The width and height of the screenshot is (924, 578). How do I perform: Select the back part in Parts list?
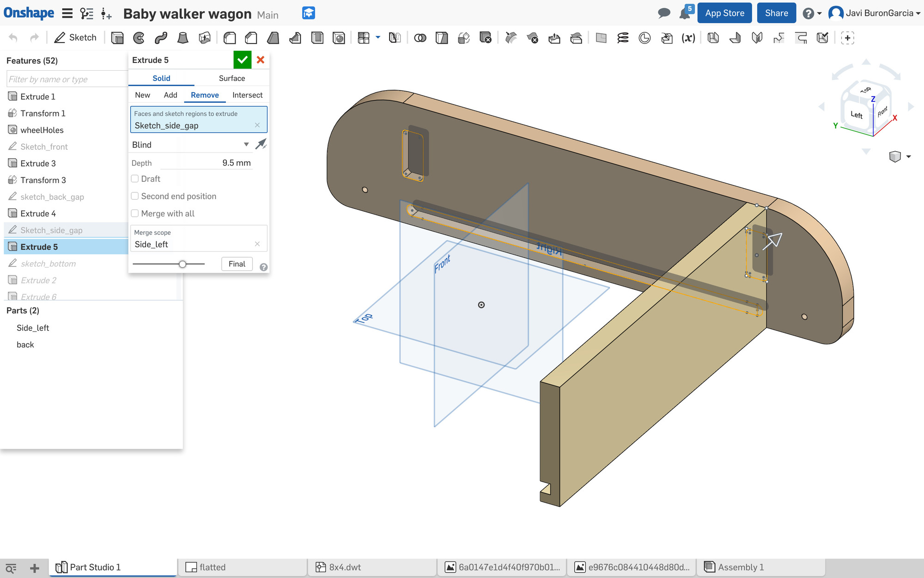pyautogui.click(x=25, y=344)
